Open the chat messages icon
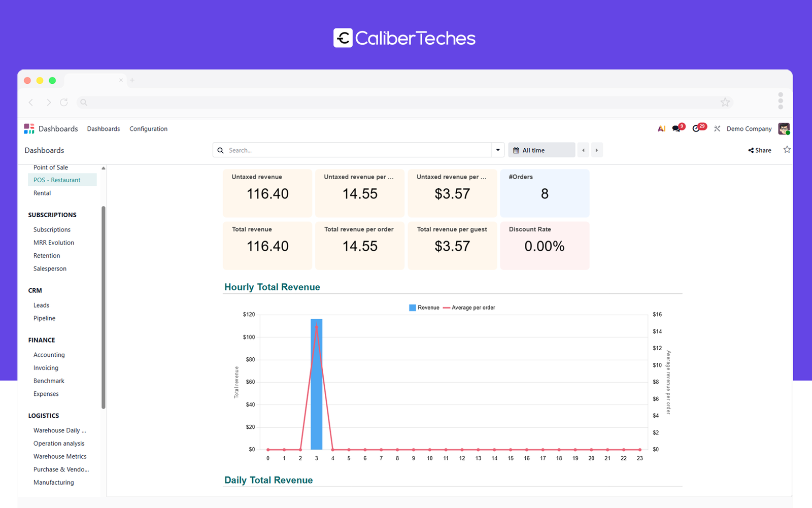 pos(676,129)
